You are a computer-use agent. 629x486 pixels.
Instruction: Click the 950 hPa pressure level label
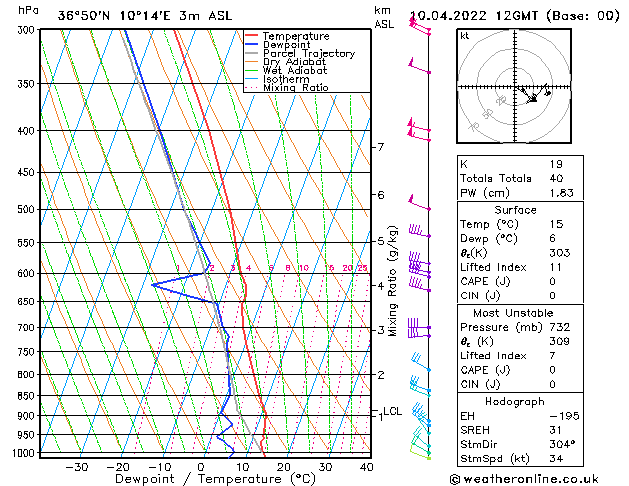point(28,435)
